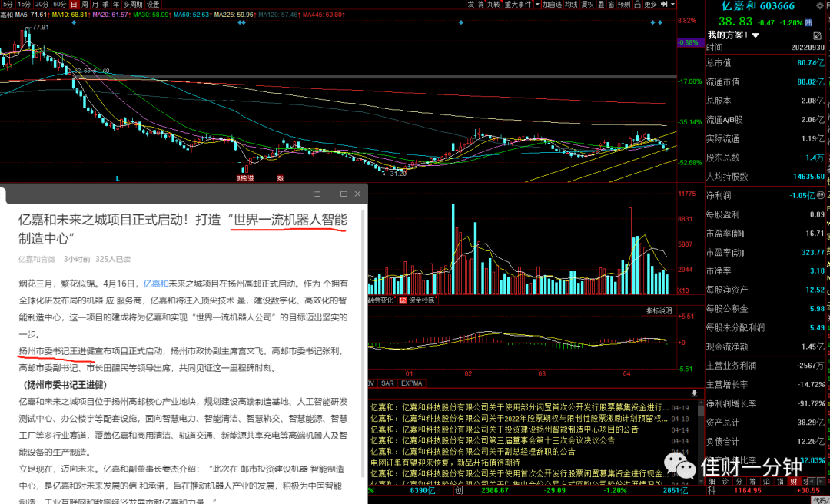Select the 周 weekly K-line tab
The height and width of the screenshot is (504, 830).
tap(85, 5)
